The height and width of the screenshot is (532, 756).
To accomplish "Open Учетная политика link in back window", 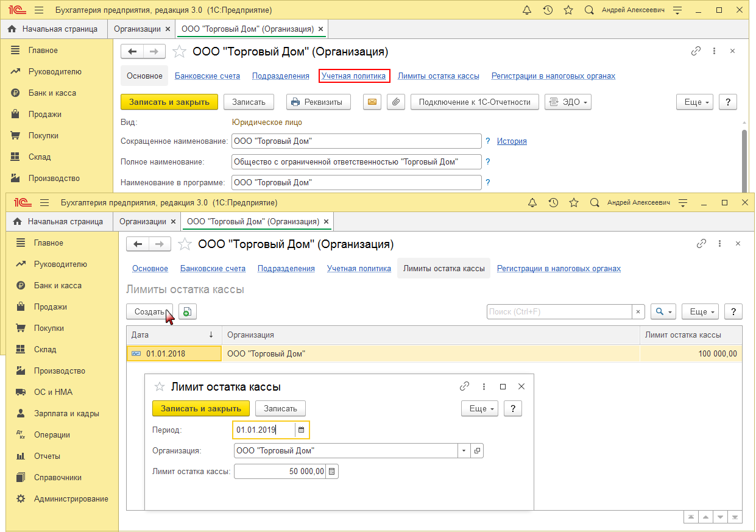I will [x=354, y=76].
